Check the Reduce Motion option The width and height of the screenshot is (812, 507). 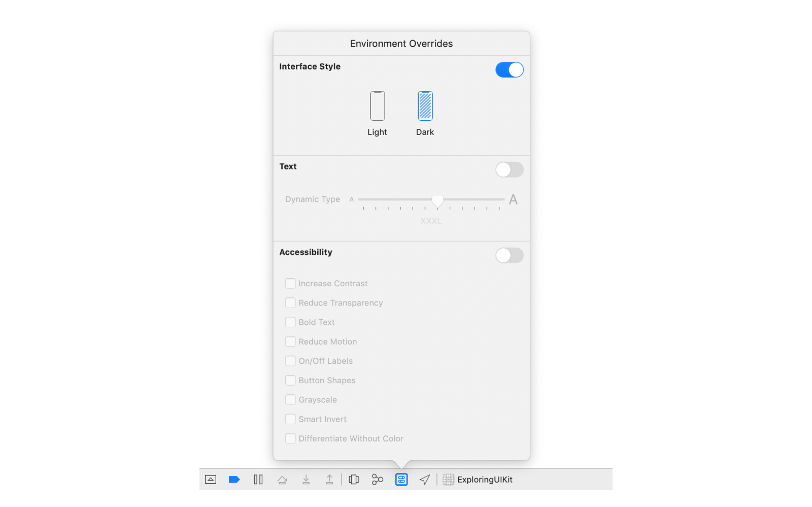[290, 342]
